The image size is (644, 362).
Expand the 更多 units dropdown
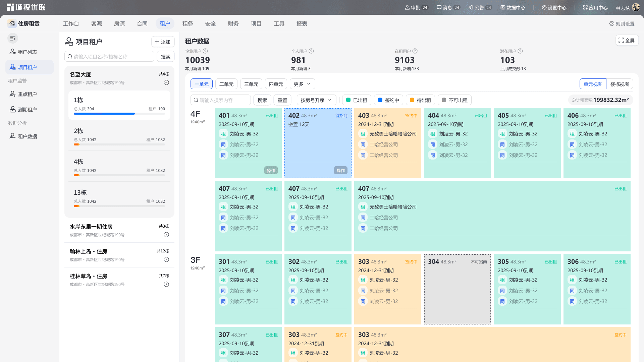(302, 84)
